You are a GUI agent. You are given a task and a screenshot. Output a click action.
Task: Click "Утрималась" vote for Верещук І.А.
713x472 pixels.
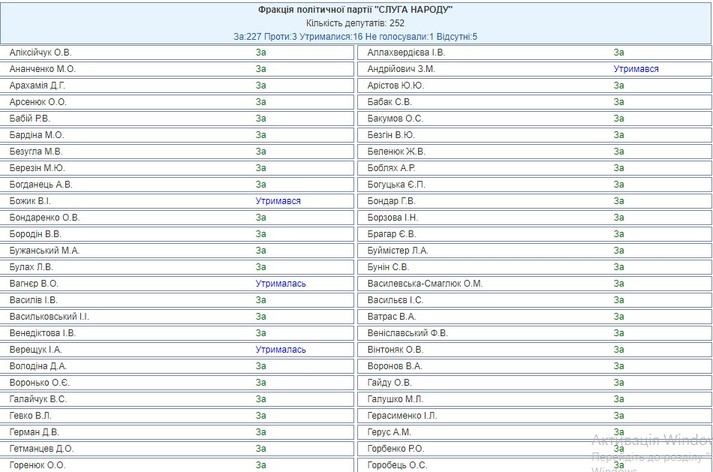(280, 350)
